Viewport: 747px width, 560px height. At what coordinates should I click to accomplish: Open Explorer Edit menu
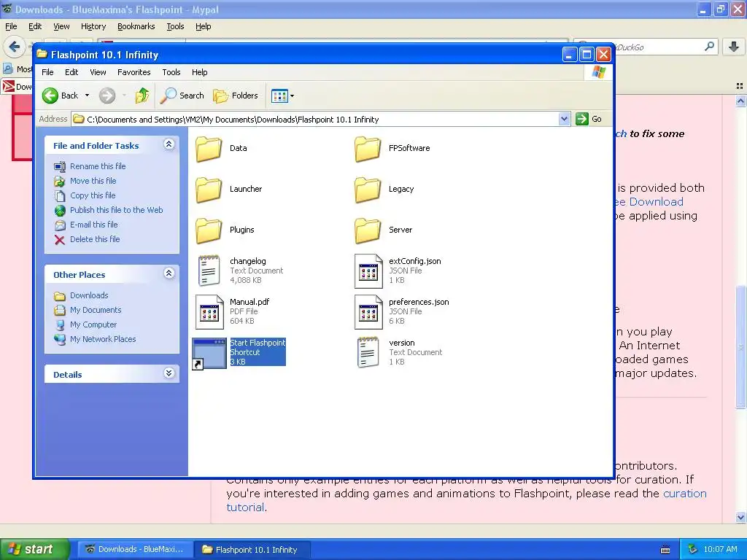tap(71, 72)
